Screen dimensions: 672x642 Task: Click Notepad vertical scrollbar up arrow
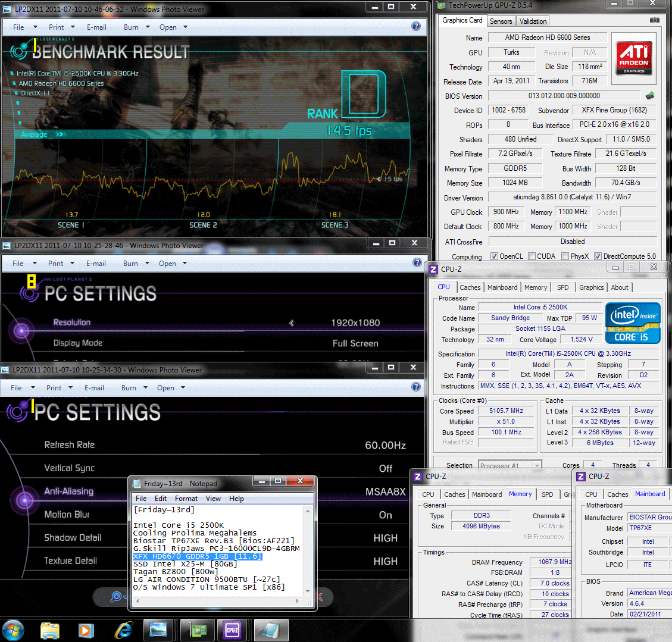(x=308, y=510)
